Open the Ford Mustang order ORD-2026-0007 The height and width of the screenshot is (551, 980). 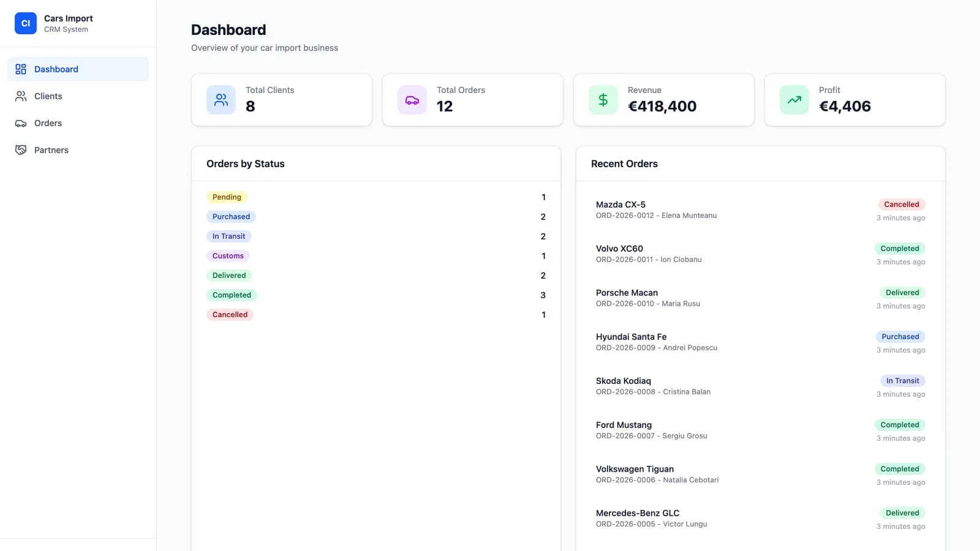pyautogui.click(x=761, y=431)
